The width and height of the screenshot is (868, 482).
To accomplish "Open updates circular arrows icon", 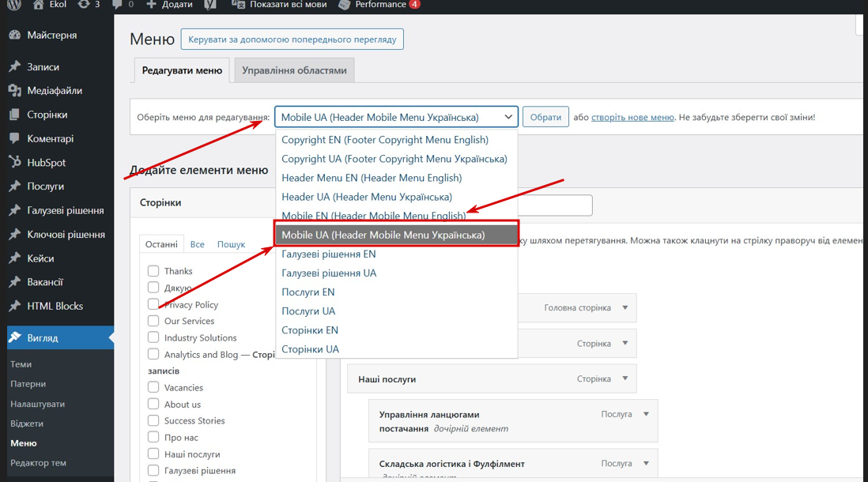I will pos(83,5).
